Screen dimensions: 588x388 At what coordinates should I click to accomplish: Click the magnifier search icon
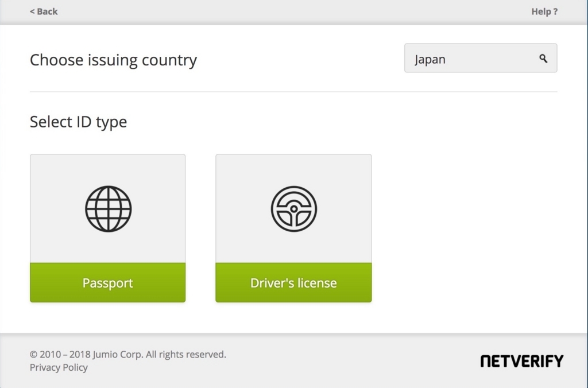pyautogui.click(x=543, y=59)
